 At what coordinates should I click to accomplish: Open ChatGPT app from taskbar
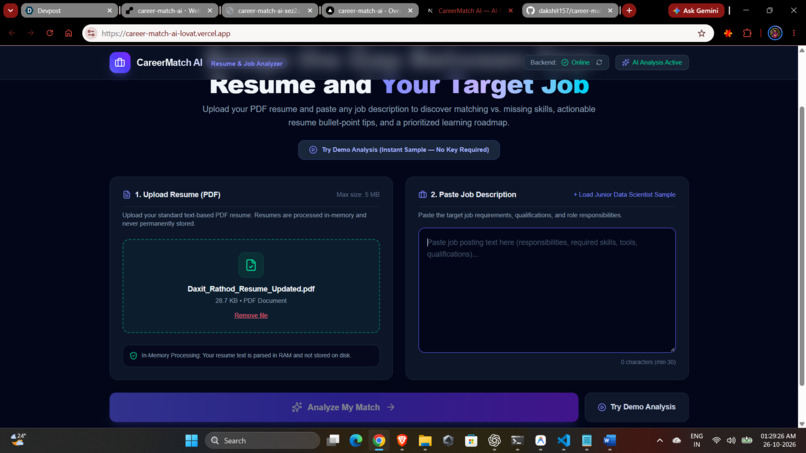point(494,441)
